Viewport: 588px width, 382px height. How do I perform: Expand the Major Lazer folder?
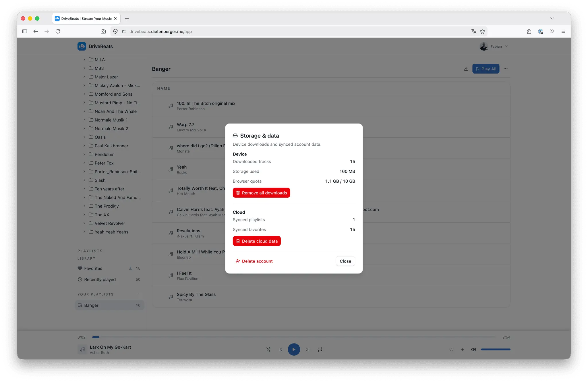[x=84, y=77]
